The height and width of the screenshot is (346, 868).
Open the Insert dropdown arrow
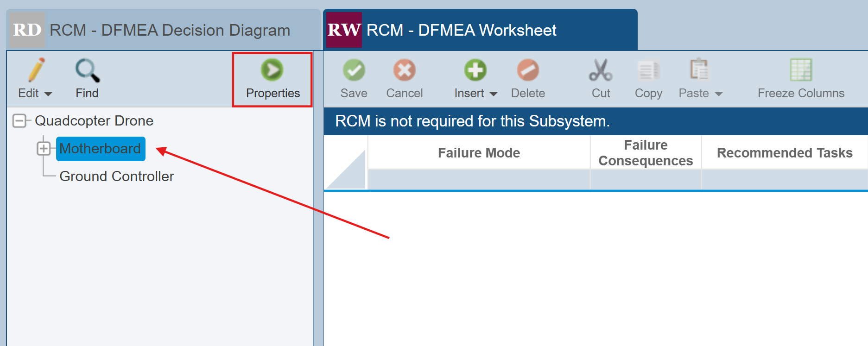point(494,94)
